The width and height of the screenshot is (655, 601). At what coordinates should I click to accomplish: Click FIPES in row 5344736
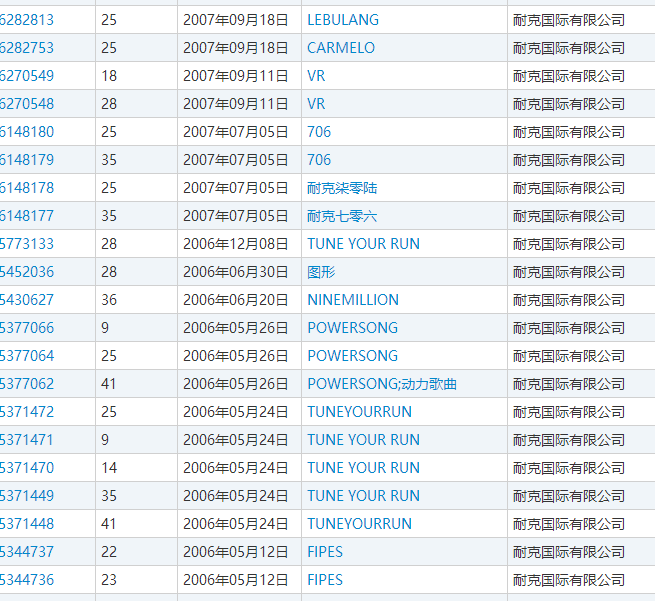325,580
